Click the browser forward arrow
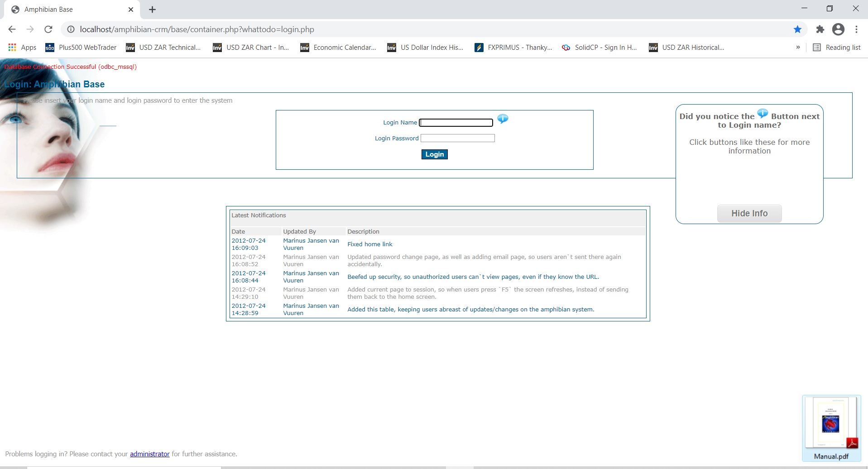This screenshot has height=469, width=868. [x=30, y=29]
